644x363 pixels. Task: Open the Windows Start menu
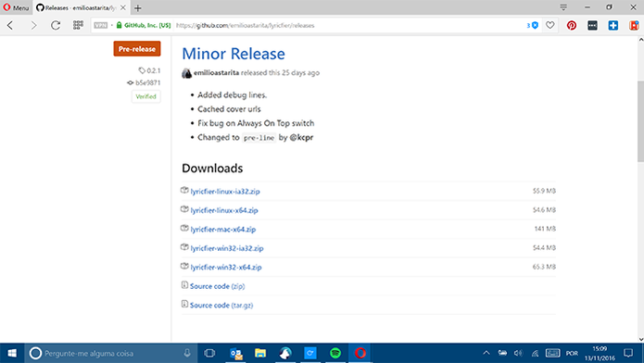tap(12, 353)
